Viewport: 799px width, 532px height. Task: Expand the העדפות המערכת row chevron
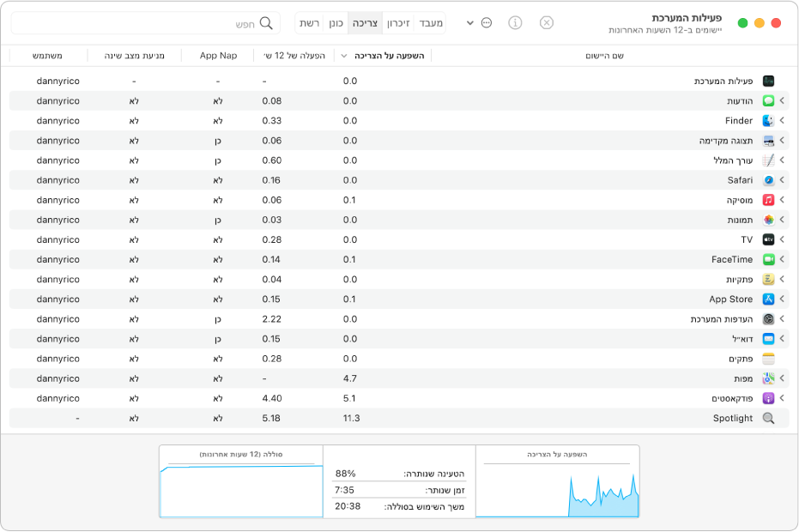click(x=782, y=319)
